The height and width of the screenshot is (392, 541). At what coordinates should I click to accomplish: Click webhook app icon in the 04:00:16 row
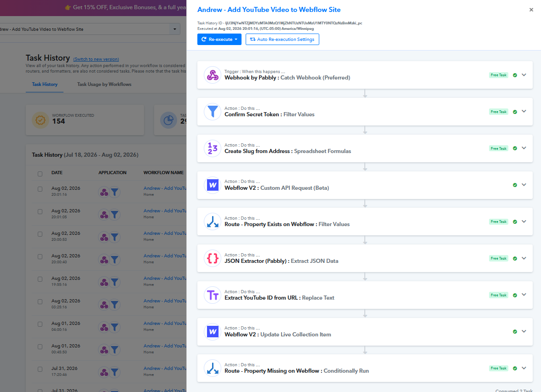(x=104, y=327)
